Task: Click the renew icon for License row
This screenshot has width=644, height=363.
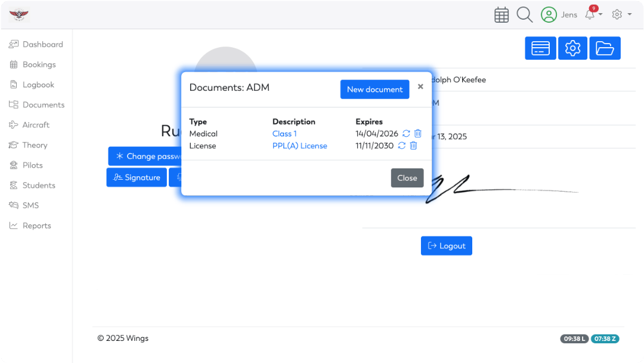Action: coord(401,146)
